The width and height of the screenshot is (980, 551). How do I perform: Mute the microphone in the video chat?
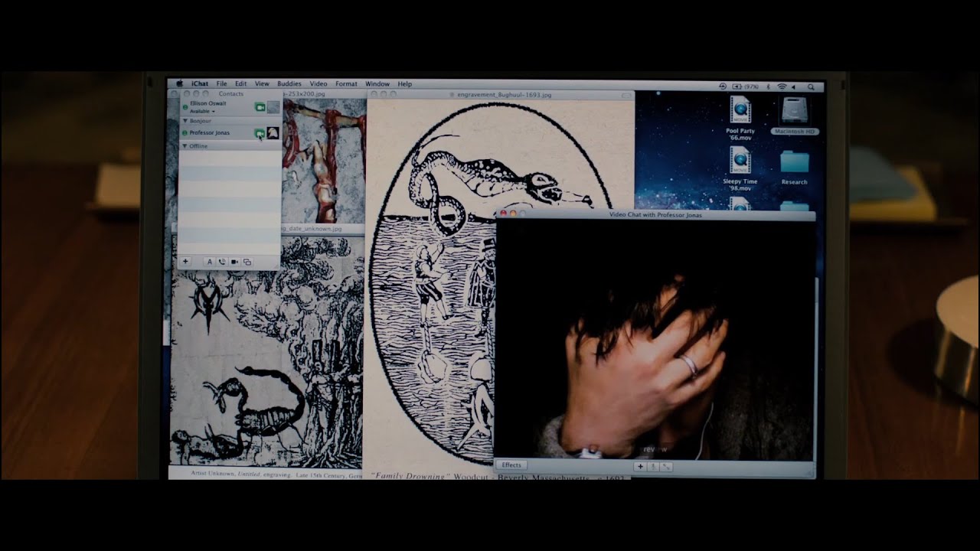(654, 466)
